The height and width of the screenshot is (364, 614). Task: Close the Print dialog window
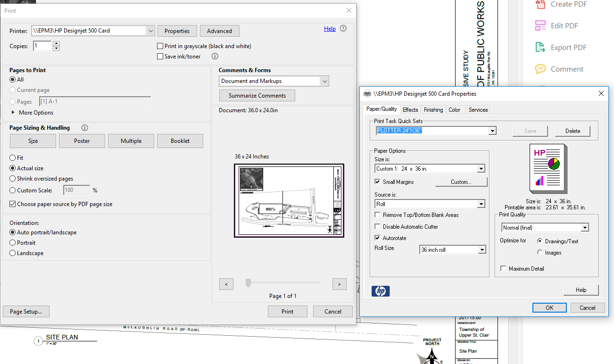click(349, 10)
